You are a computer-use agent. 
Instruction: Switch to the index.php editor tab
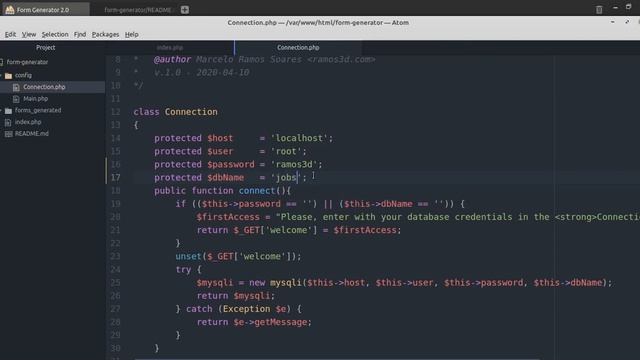170,48
